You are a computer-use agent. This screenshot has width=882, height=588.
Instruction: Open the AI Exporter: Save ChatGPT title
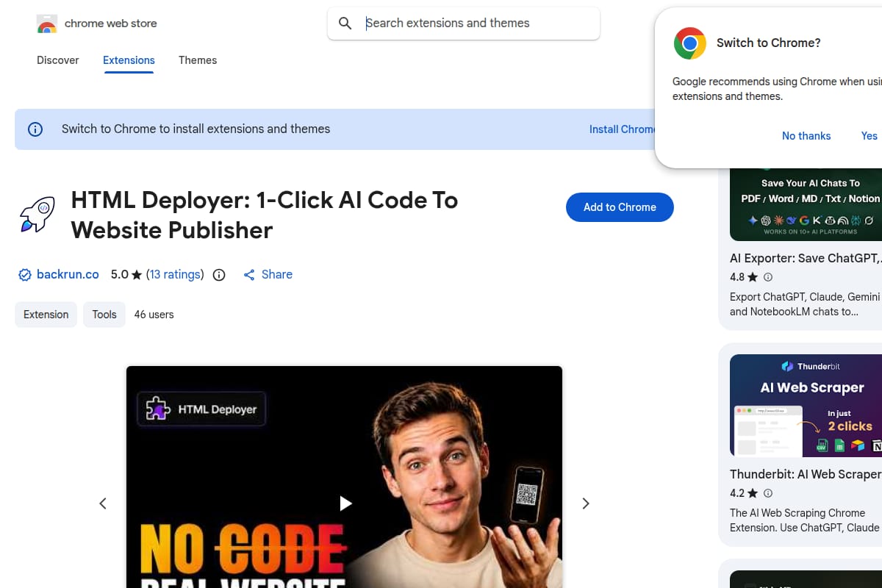click(x=806, y=258)
